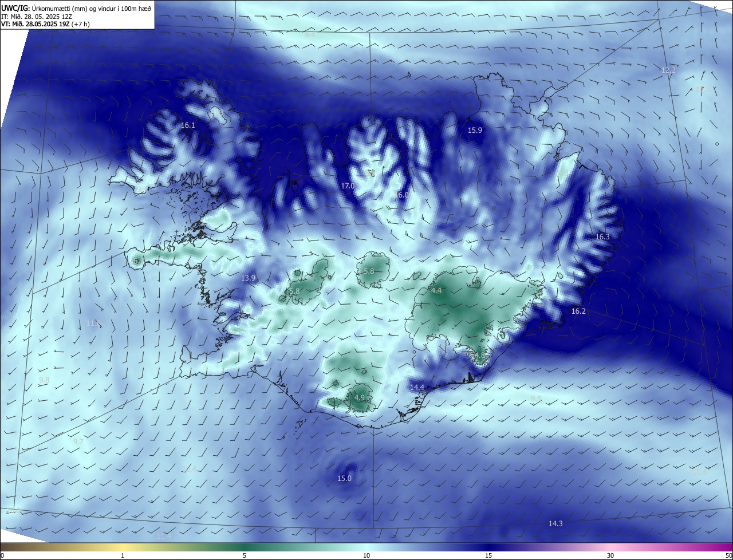Click the 30 tick on the colour scale
This screenshot has width=733, height=560.
[610, 555]
